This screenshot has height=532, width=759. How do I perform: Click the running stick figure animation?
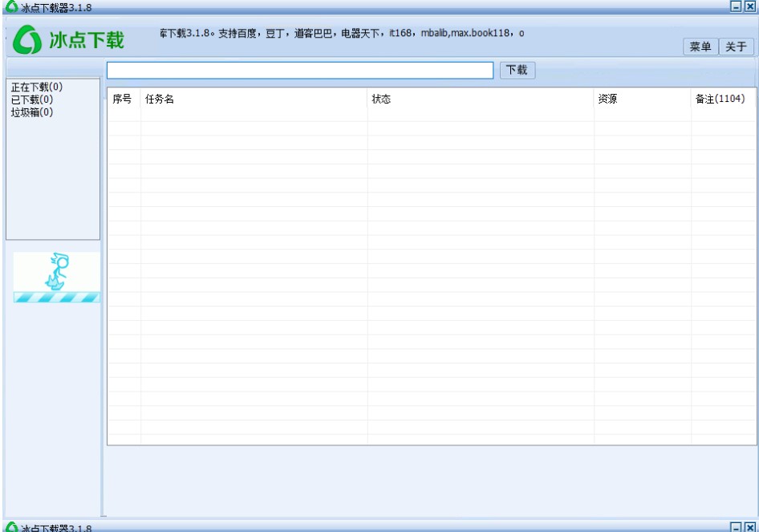[57, 277]
